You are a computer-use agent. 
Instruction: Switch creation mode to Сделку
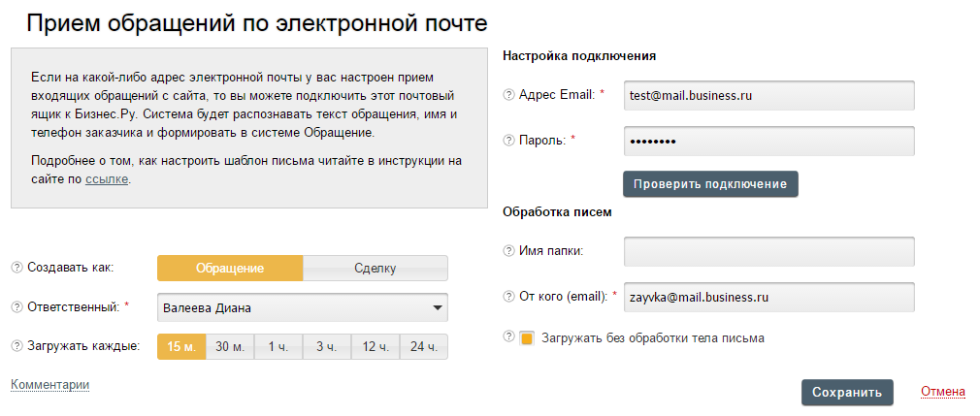(376, 269)
